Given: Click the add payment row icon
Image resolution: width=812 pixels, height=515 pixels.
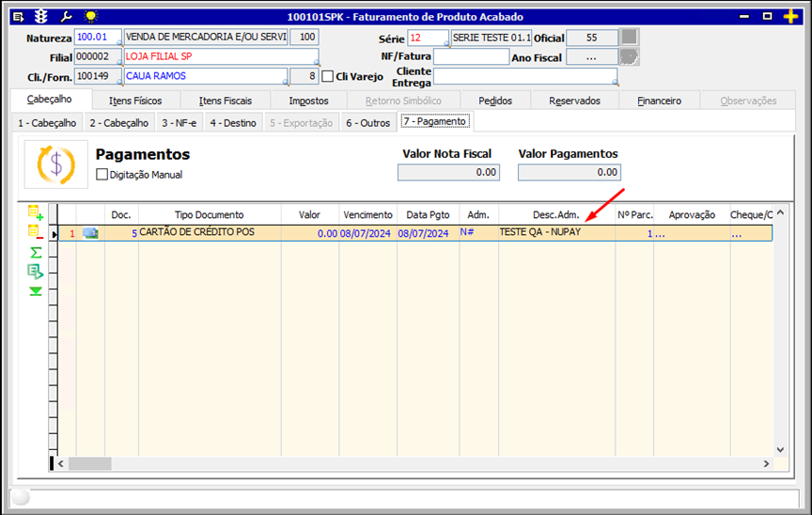Looking at the screenshot, I should pyautogui.click(x=35, y=212).
